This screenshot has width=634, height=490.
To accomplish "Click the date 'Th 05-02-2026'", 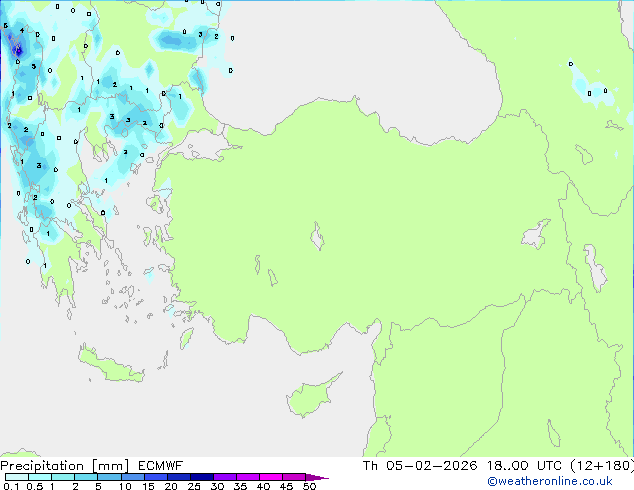I will 420,466.
